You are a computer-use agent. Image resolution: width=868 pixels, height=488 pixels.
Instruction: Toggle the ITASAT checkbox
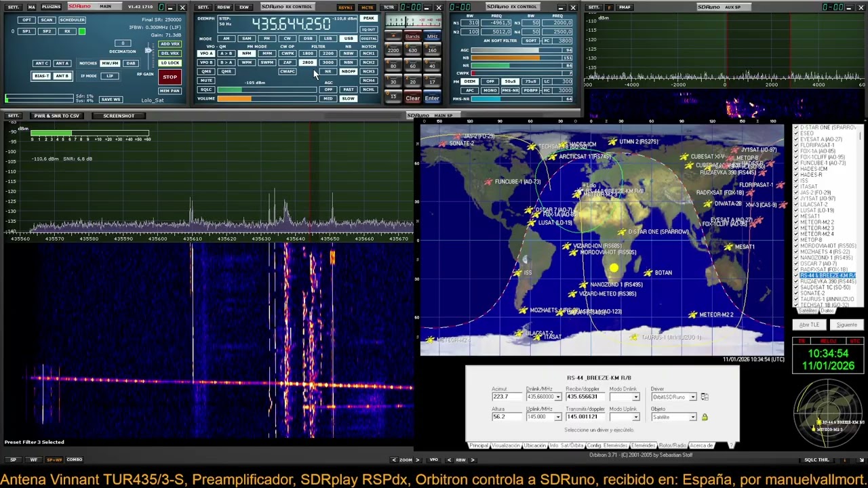click(797, 187)
